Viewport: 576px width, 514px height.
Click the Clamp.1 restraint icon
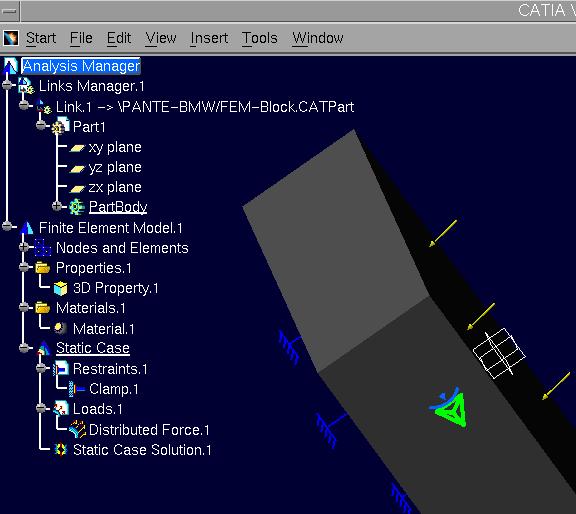pyautogui.click(x=76, y=389)
